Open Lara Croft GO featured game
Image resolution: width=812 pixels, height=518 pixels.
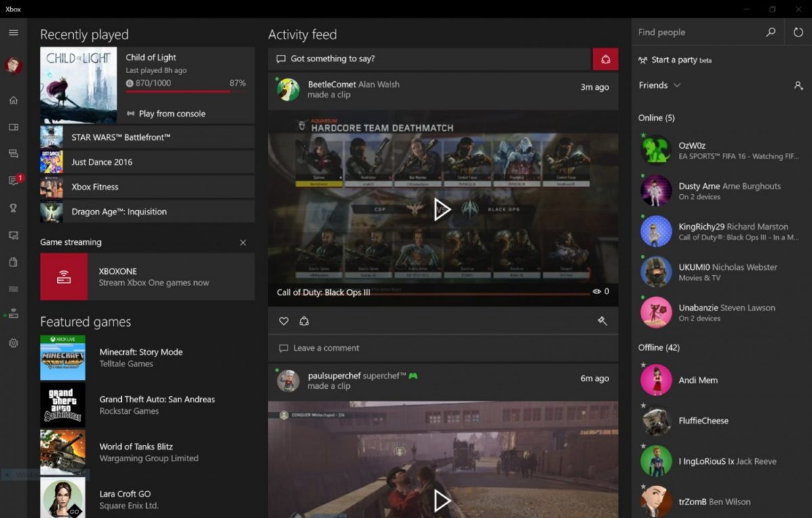click(x=148, y=498)
